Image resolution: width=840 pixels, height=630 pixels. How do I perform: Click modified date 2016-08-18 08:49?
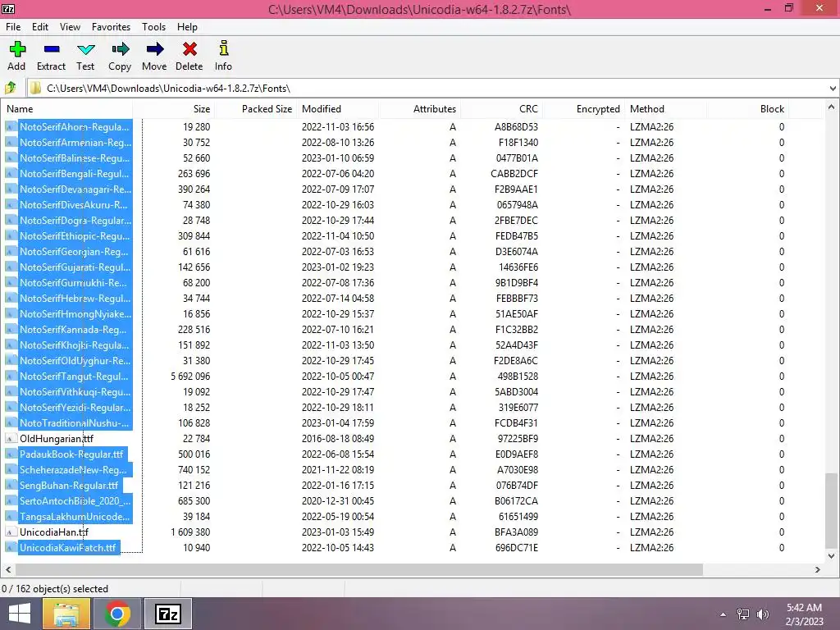[337, 439]
